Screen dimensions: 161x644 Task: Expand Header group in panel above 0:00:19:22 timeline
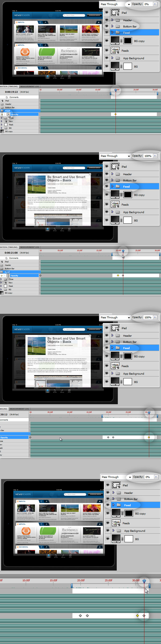pyautogui.click(x=112, y=20)
